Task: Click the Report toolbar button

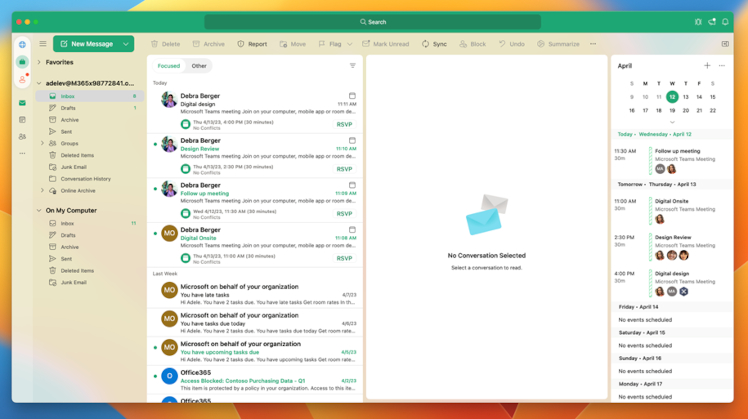Action: (x=252, y=44)
